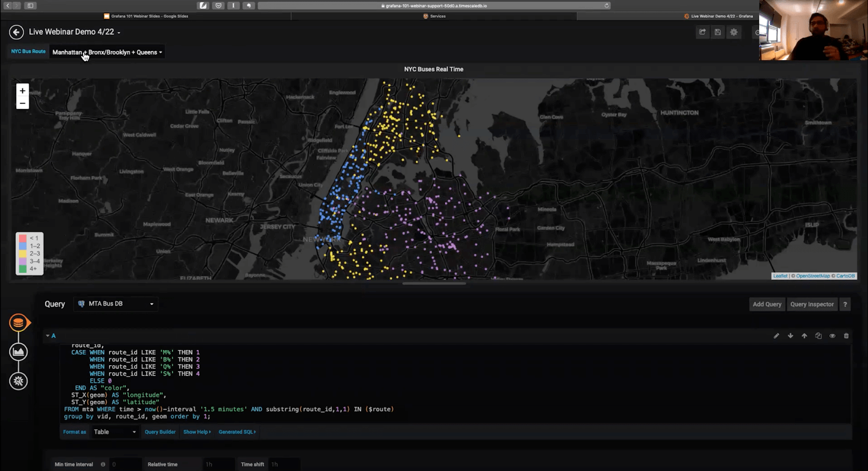This screenshot has width=868, height=471.
Task: Open the share dashboard icon
Action: pos(703,32)
